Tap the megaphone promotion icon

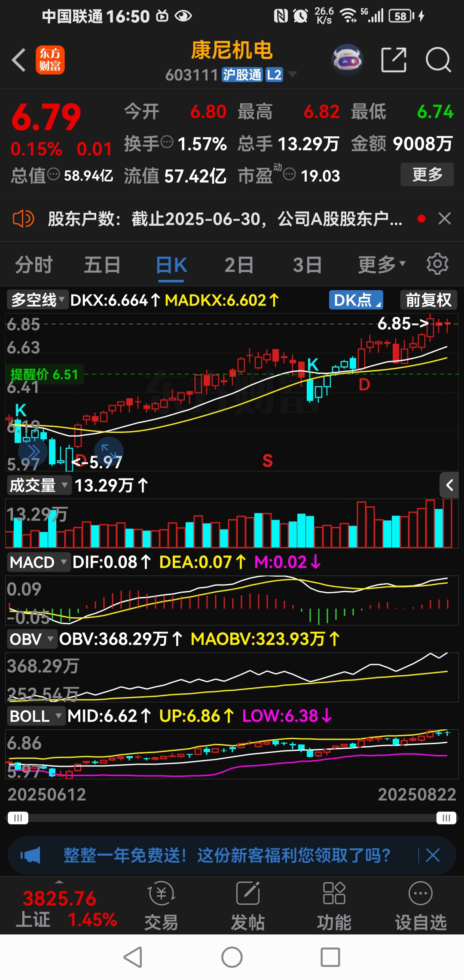coord(31,855)
